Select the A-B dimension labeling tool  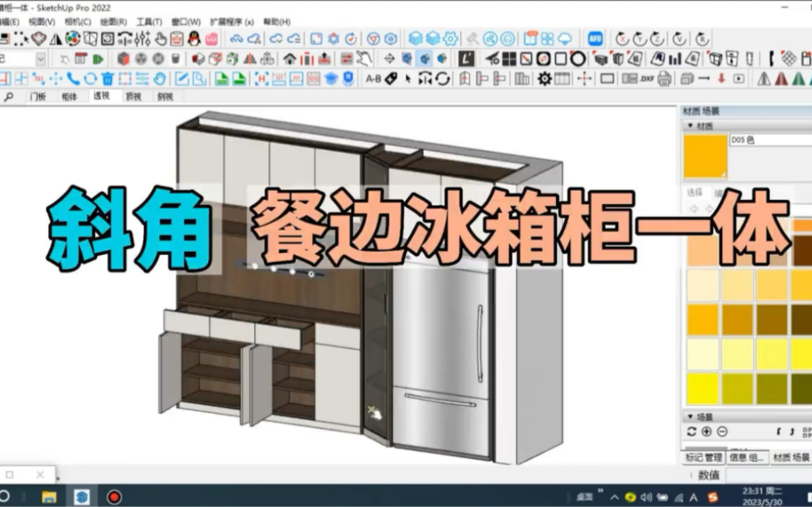tap(374, 79)
